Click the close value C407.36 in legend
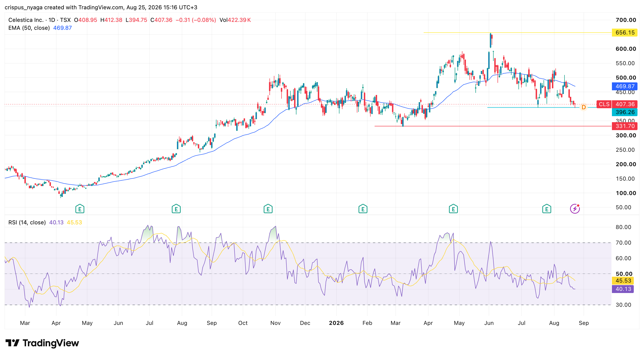The height and width of the screenshot is (357, 644). [x=161, y=20]
